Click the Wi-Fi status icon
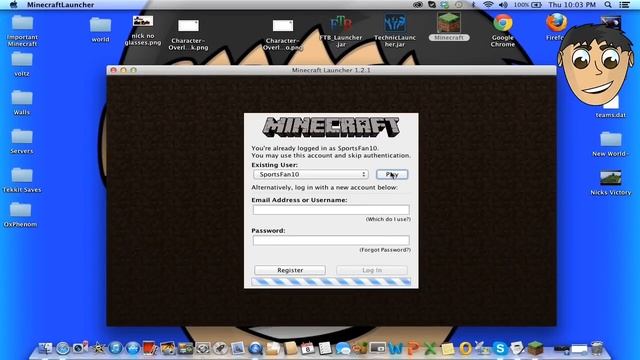 click(x=488, y=4)
